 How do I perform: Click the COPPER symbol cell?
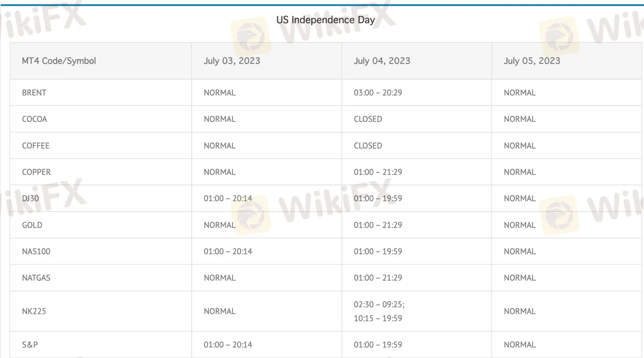click(36, 172)
